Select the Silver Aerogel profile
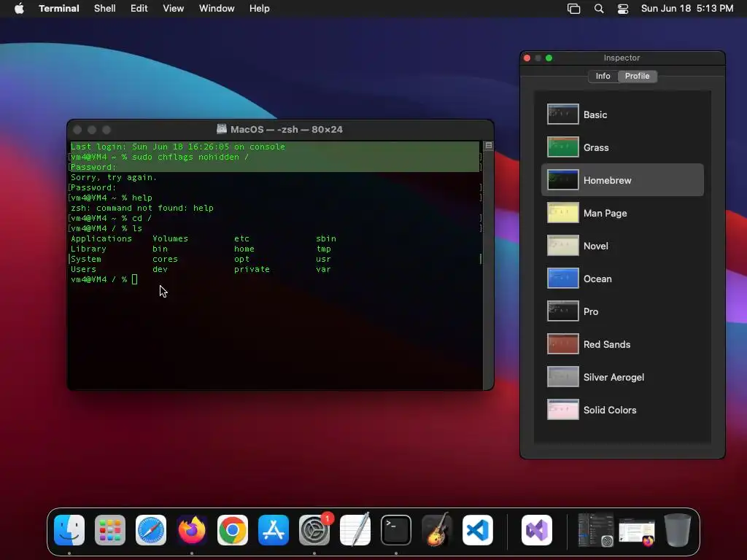Viewport: 747px width, 560px height. click(622, 377)
